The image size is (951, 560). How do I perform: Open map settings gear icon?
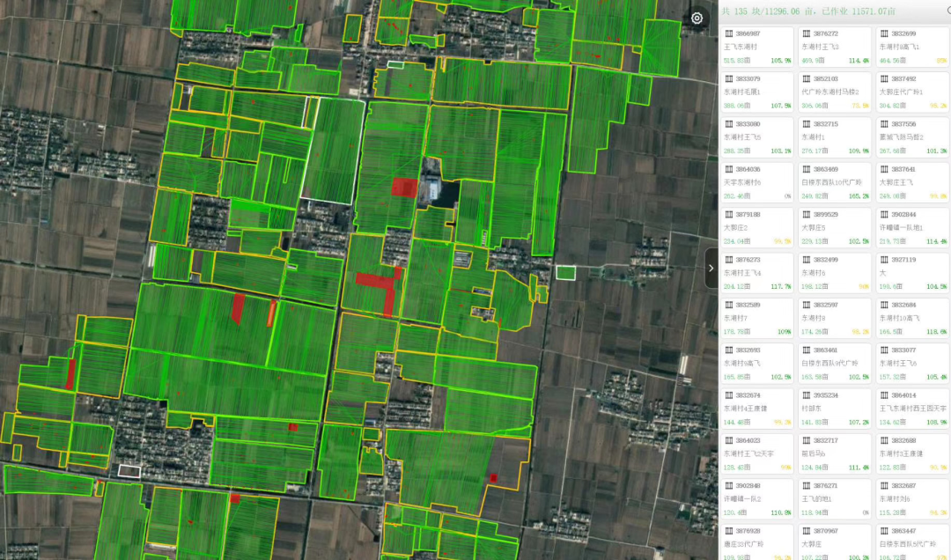click(697, 18)
